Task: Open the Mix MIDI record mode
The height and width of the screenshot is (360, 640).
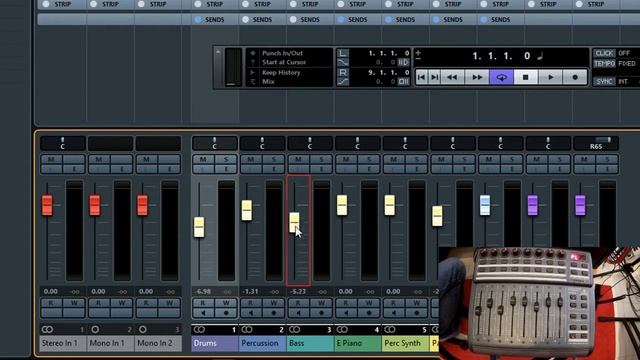Action: pos(268,82)
